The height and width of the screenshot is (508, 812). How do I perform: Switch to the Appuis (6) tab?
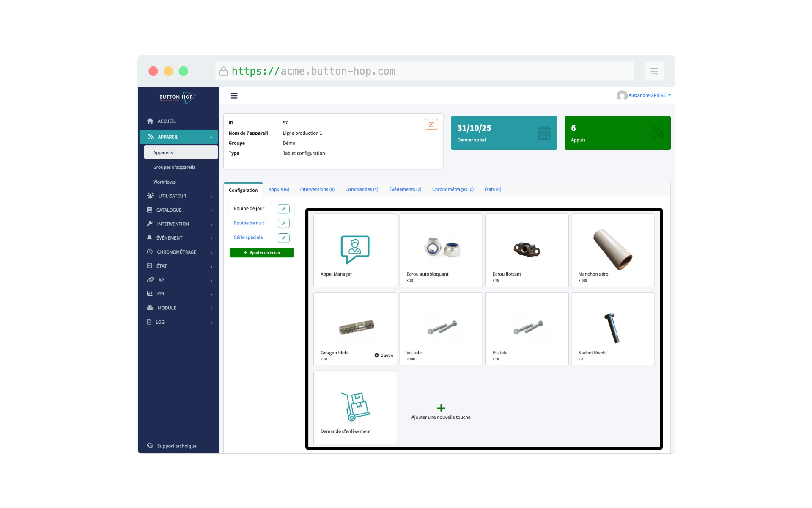[279, 189]
